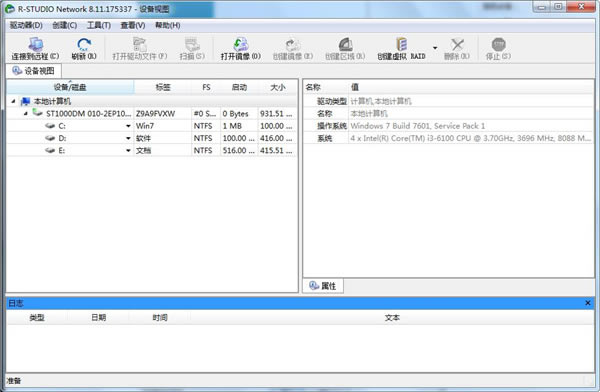Open the dropdown arrow next to Create Virtual RAID
600x392 pixels.
[435, 48]
